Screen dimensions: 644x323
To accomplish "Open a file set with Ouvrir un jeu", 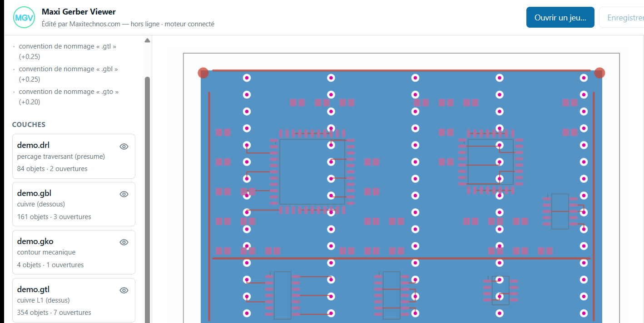I will [x=560, y=17].
